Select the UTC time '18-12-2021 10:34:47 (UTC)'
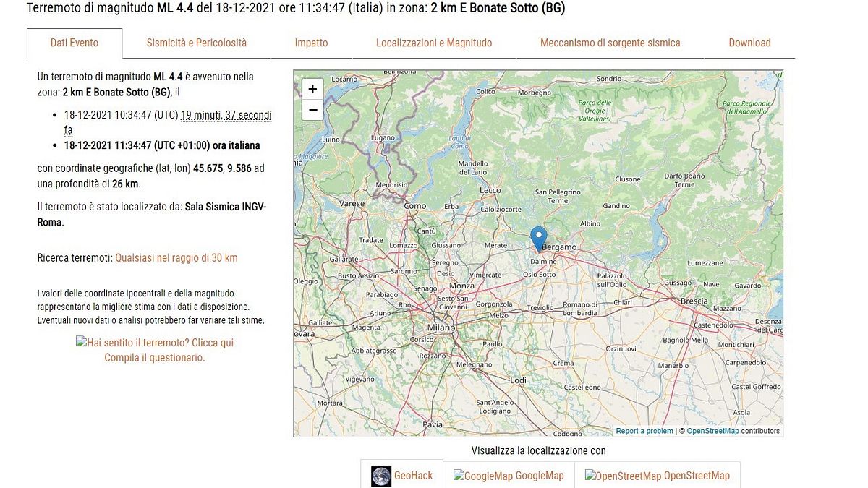The width and height of the screenshot is (868, 488). 121,115
